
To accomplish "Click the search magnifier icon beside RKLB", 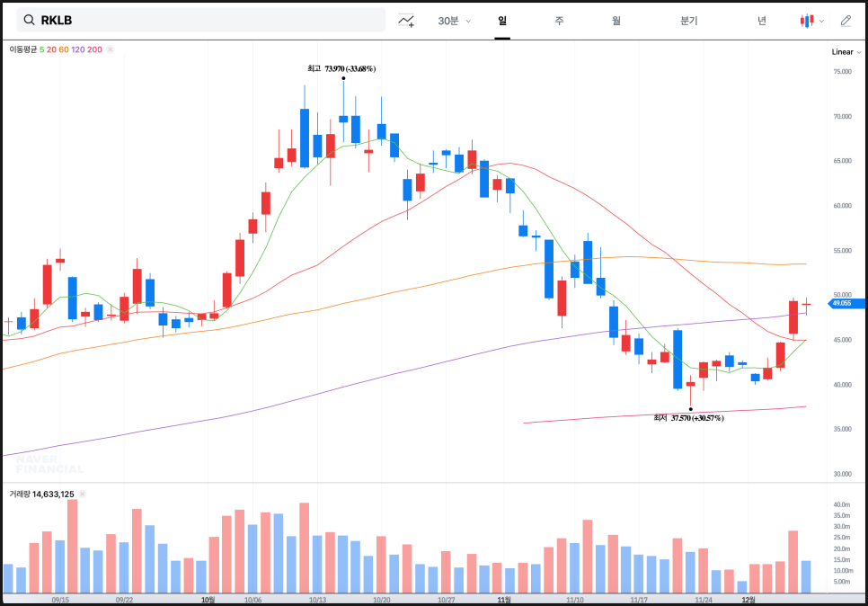I will pyautogui.click(x=29, y=20).
